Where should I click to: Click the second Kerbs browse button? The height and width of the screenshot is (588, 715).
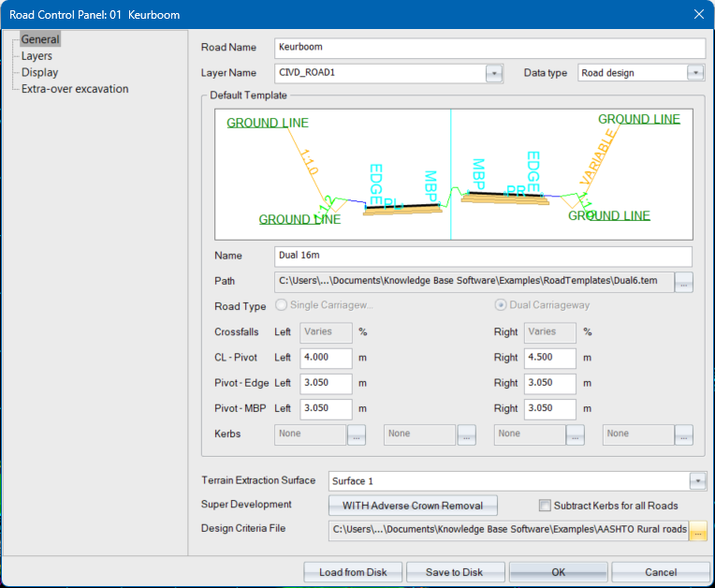(466, 434)
